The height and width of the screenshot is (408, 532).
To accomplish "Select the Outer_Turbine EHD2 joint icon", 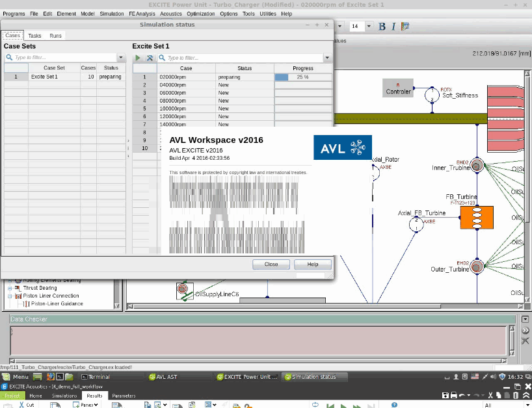I will pyautogui.click(x=477, y=265).
